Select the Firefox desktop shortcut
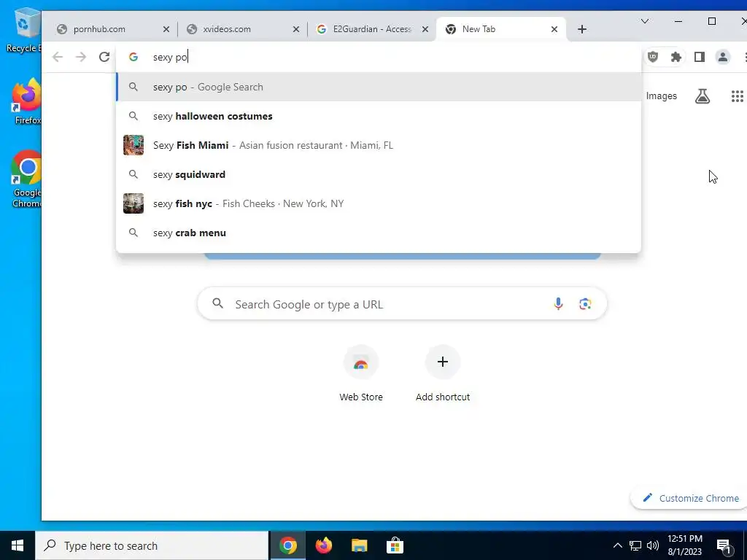The width and height of the screenshot is (747, 560). (x=27, y=102)
